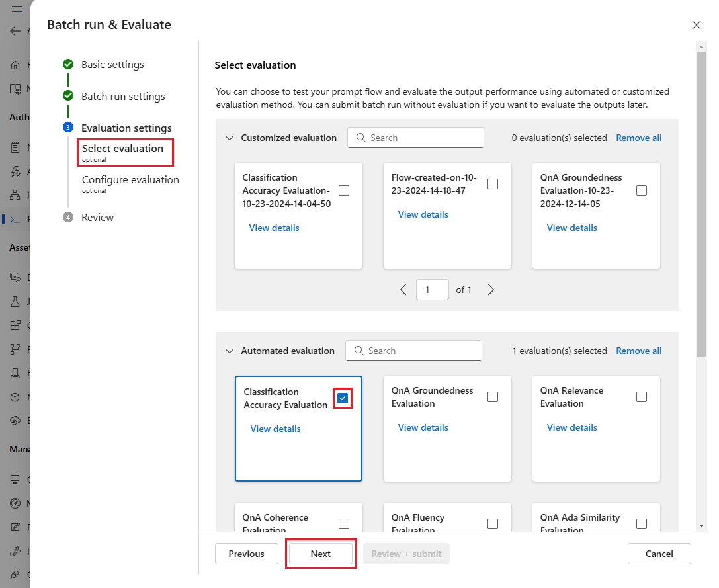Click Remove all for customized evaluations

tap(639, 138)
